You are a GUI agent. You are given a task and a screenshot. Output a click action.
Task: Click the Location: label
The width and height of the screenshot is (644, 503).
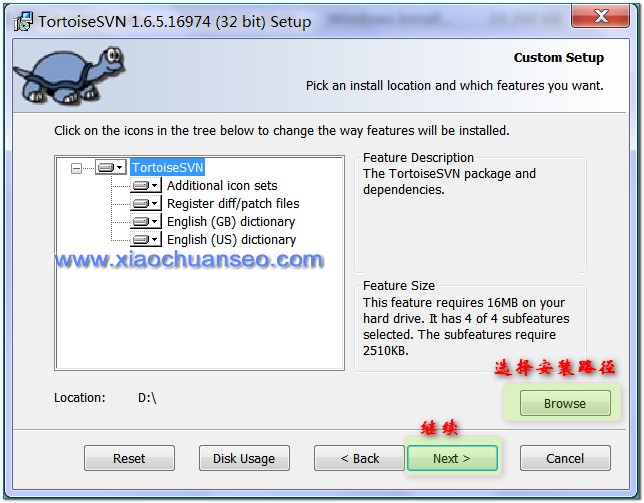(80, 397)
